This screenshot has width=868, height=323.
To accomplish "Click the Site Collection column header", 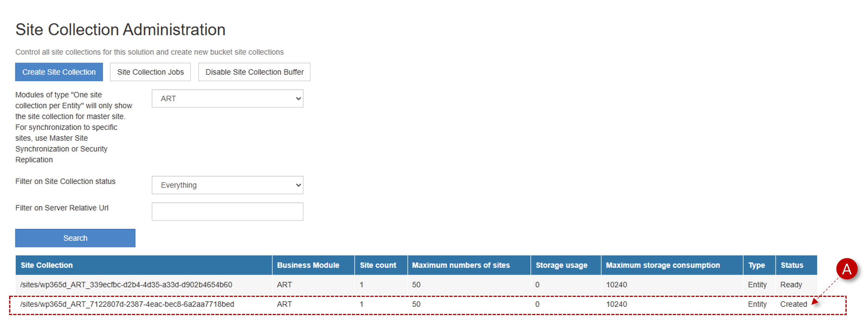I will 47,265.
